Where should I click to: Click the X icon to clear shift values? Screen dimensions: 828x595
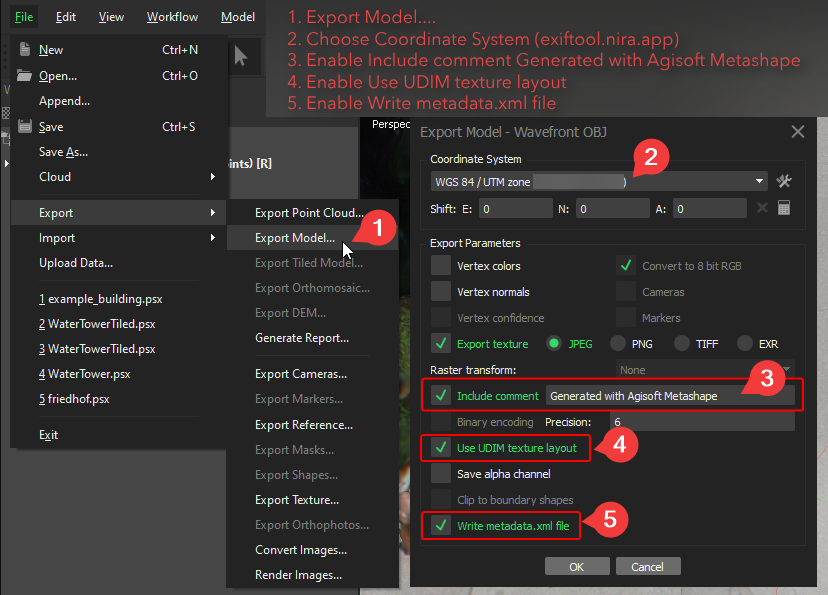pyautogui.click(x=762, y=208)
